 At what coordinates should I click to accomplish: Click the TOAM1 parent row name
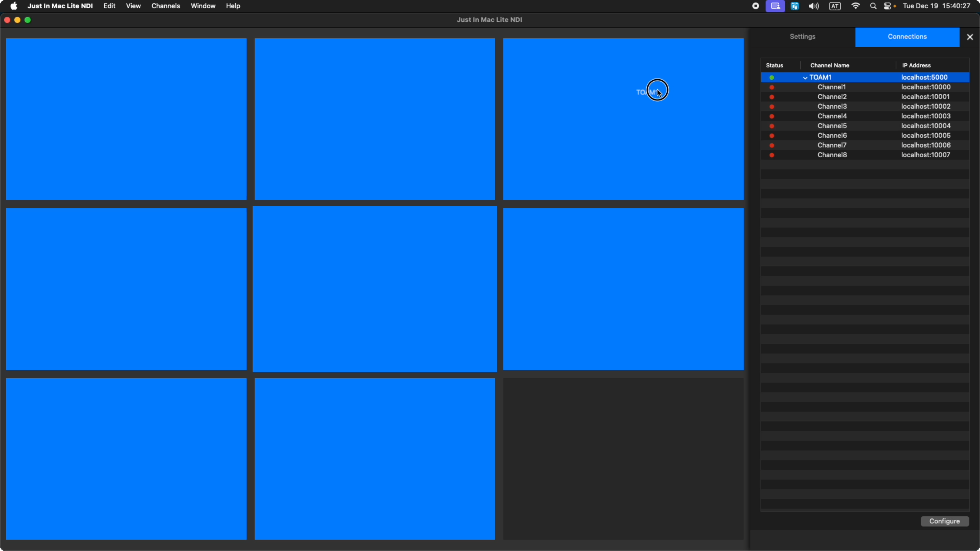820,77
